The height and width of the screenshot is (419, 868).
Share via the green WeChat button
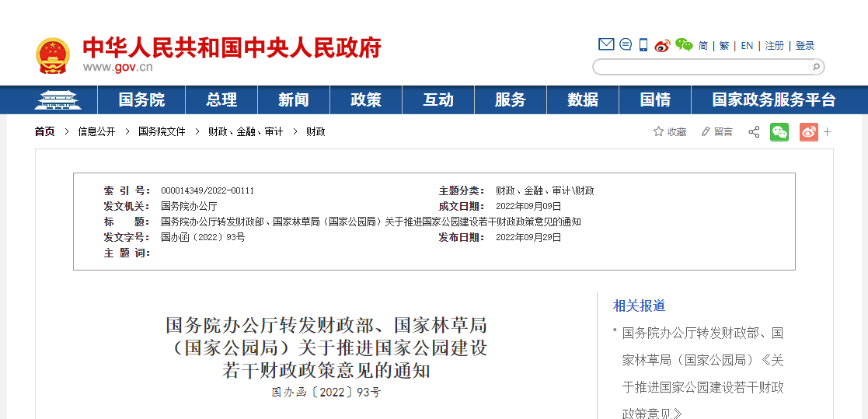(779, 131)
